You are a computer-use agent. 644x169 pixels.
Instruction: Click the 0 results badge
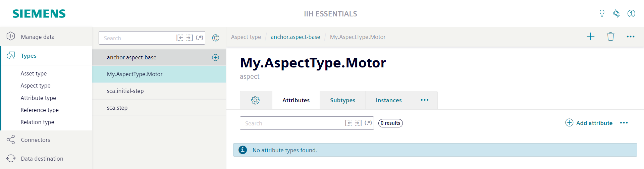(x=390, y=123)
